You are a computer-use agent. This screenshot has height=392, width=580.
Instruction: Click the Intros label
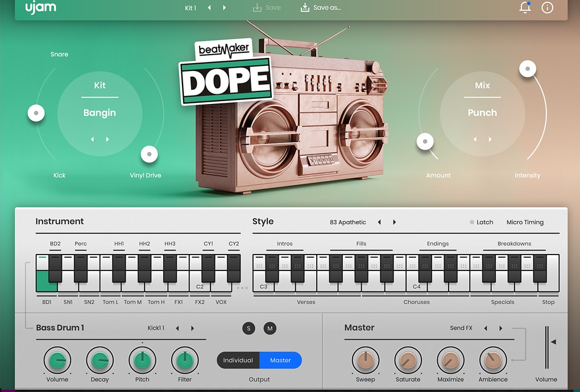coord(285,244)
